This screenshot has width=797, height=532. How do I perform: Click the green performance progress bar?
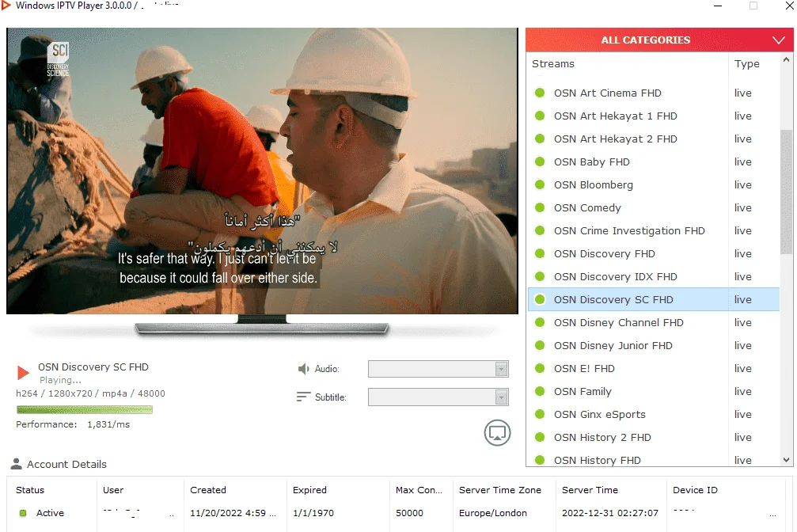[85, 409]
